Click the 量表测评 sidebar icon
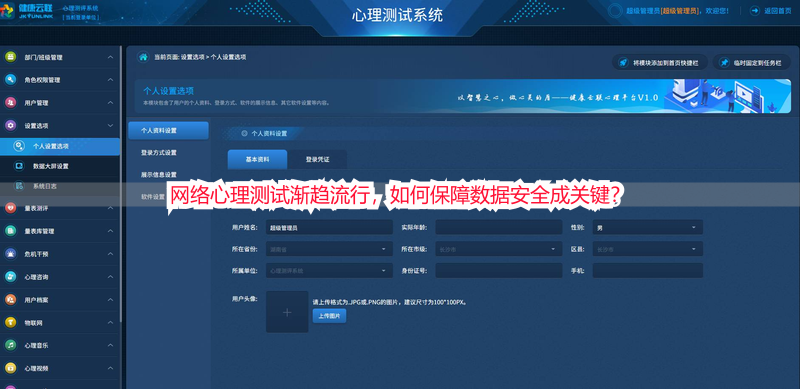The height and width of the screenshot is (389, 800). tap(10, 208)
